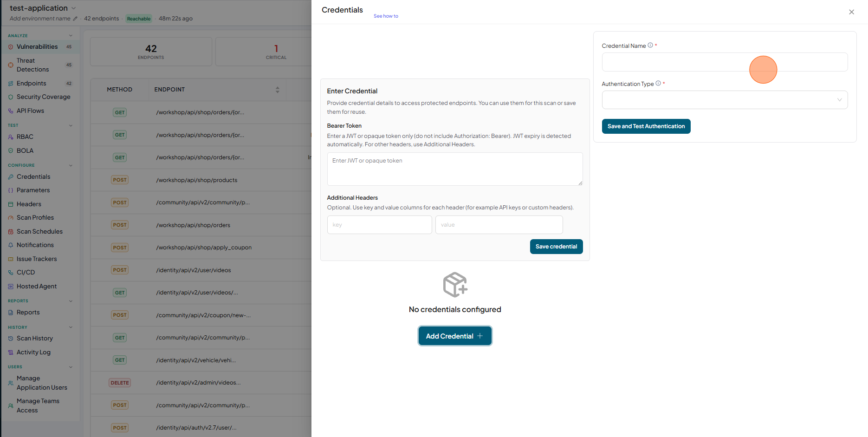
Task: Click the /community/api/v2/coupon/new-... endpoint
Action: point(203,315)
